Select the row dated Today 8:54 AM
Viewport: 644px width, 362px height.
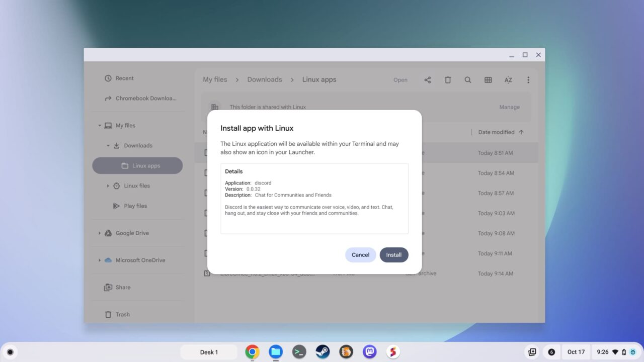366,173
